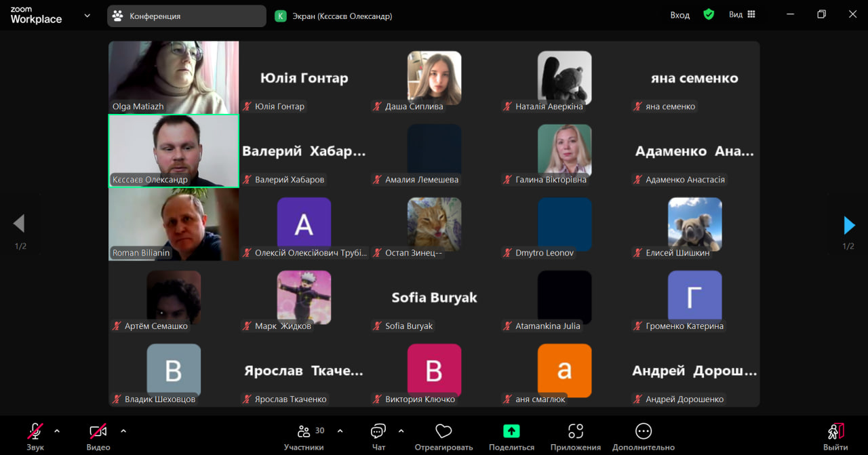868x455 pixels.
Task: Open Zoom Workplace dropdown menu arrow
Action: (x=87, y=16)
